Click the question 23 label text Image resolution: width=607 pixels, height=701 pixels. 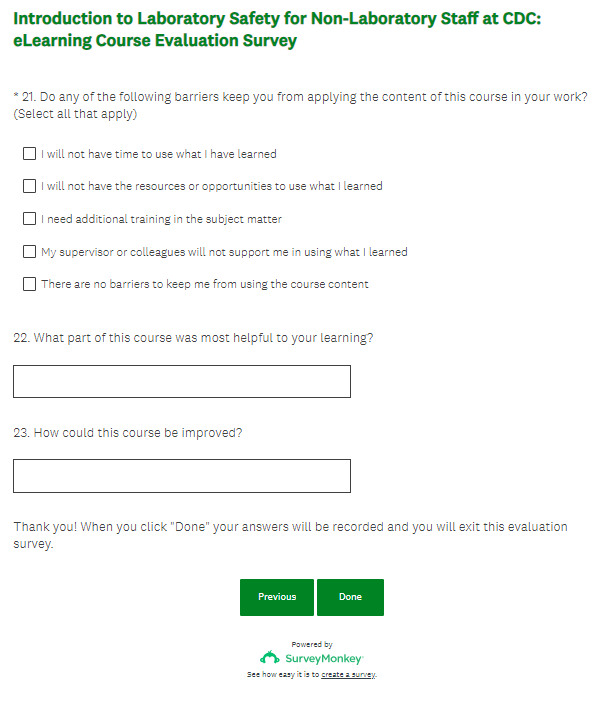click(128, 433)
